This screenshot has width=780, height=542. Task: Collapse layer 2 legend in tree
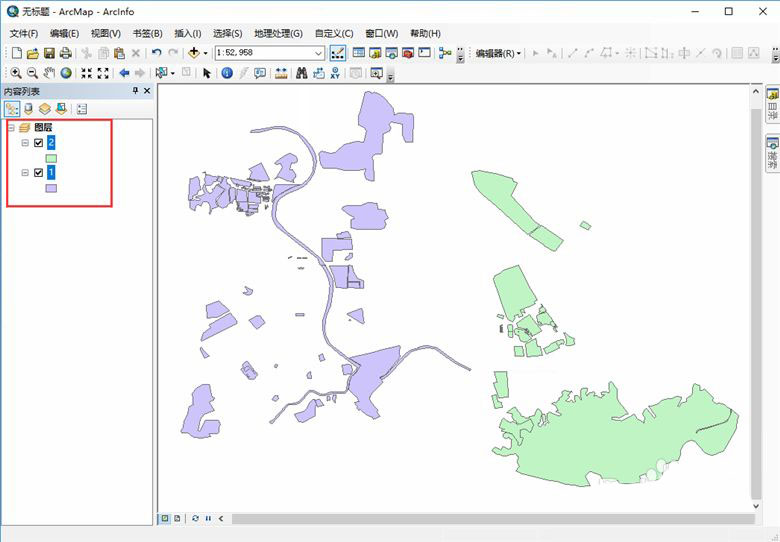click(25, 143)
